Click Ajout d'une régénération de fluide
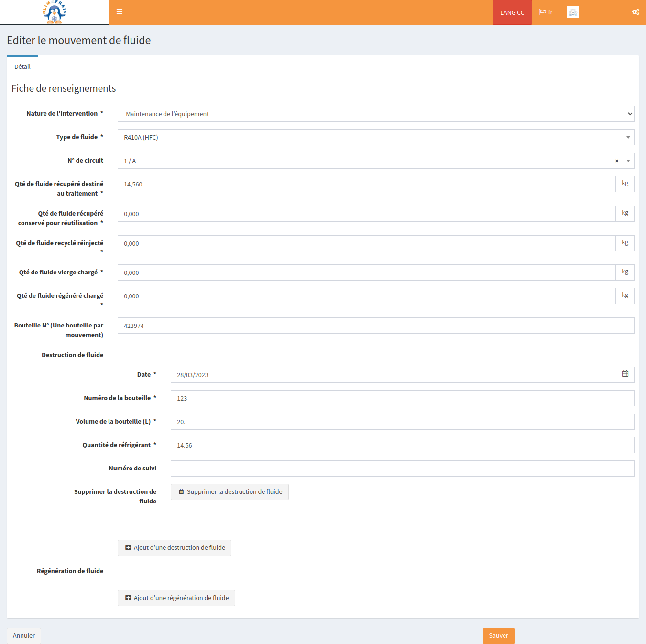Viewport: 646px width, 644px height. click(x=176, y=598)
